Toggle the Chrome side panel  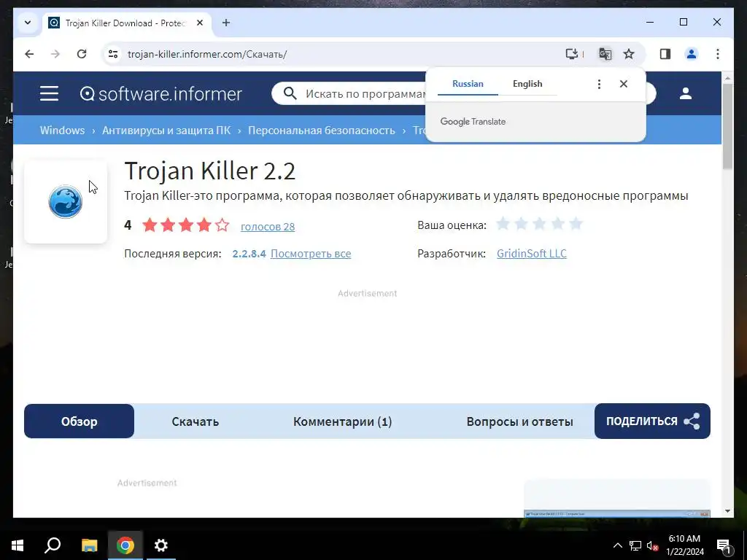coord(665,54)
